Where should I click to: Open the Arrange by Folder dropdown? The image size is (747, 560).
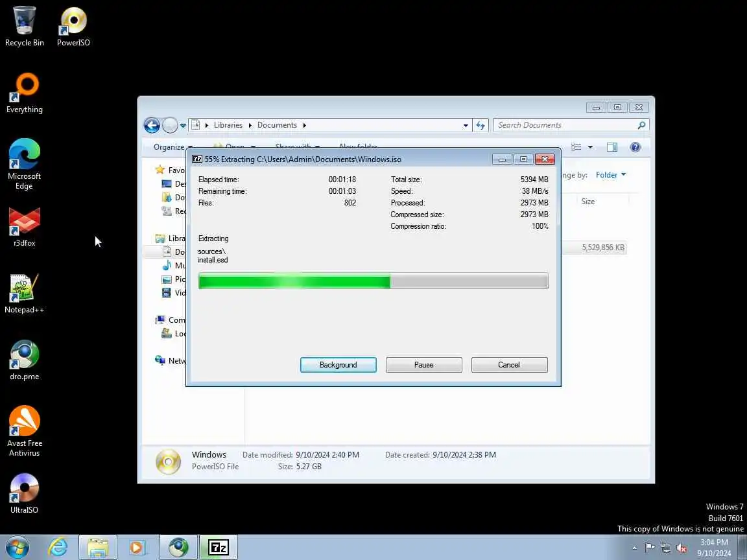(611, 175)
